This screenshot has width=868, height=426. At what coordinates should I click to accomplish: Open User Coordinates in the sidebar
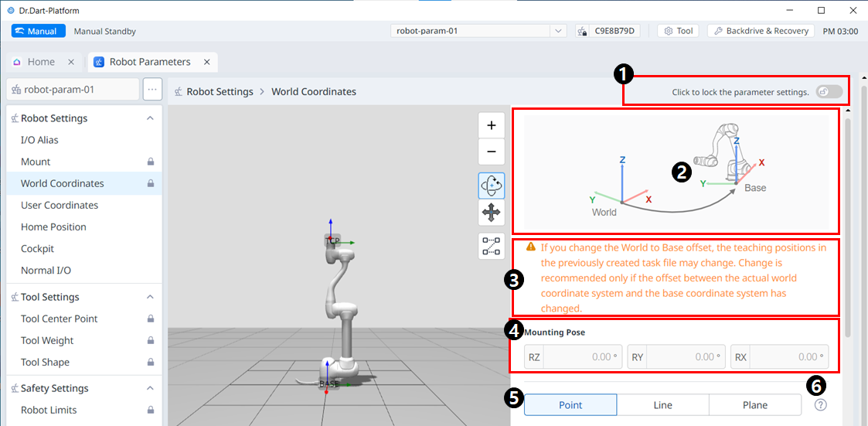pos(60,205)
